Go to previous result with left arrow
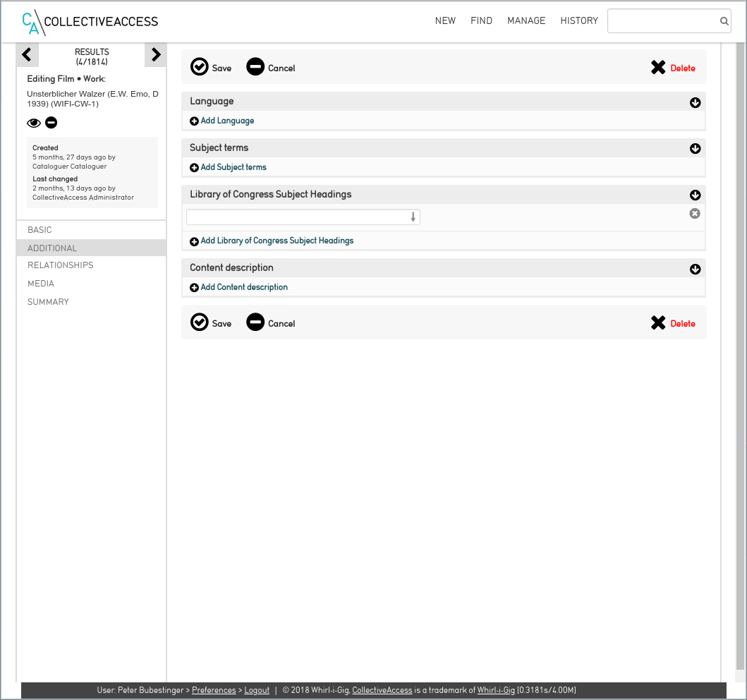This screenshot has width=747, height=700. (x=27, y=54)
